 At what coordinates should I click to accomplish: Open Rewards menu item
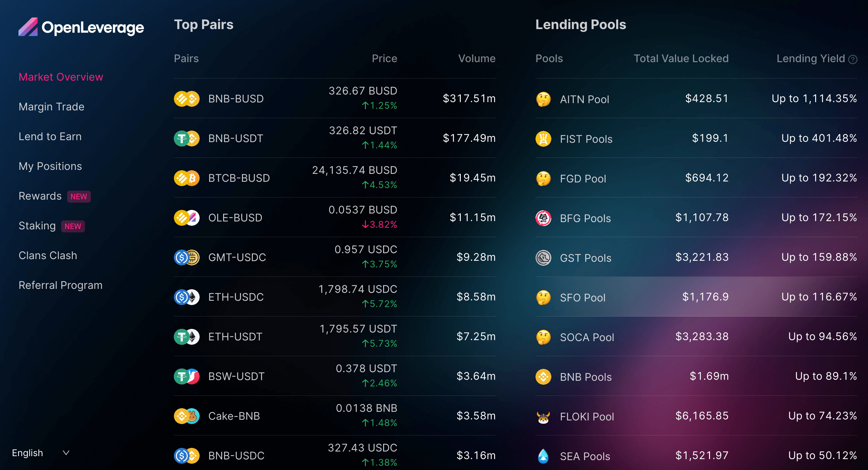coord(40,196)
